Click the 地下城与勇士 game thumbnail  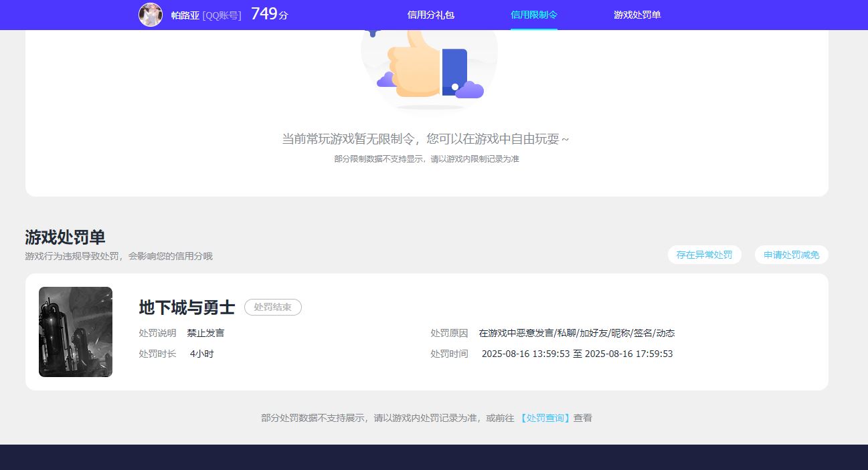pos(76,332)
